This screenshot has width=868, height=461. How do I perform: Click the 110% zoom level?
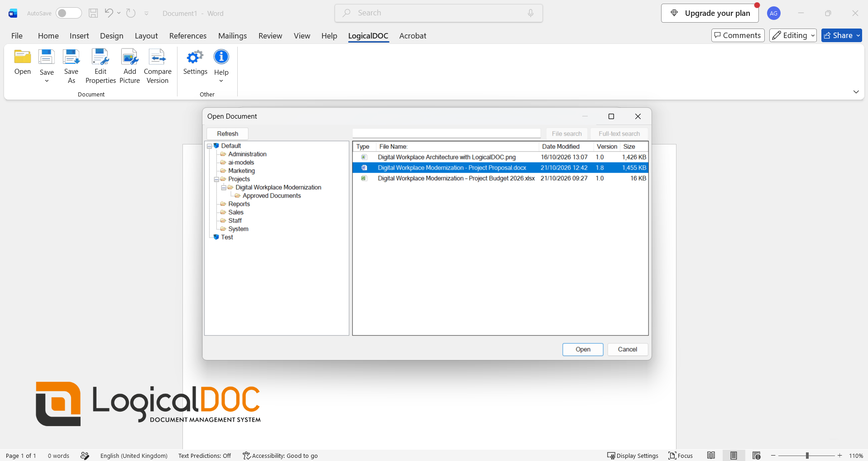[856, 456]
